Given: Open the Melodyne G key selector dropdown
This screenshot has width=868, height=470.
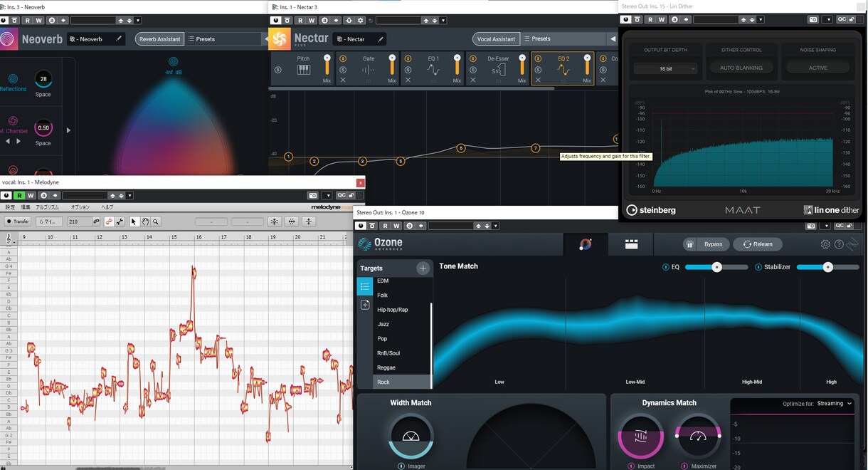Looking at the screenshot, I should pyautogui.click(x=49, y=221).
